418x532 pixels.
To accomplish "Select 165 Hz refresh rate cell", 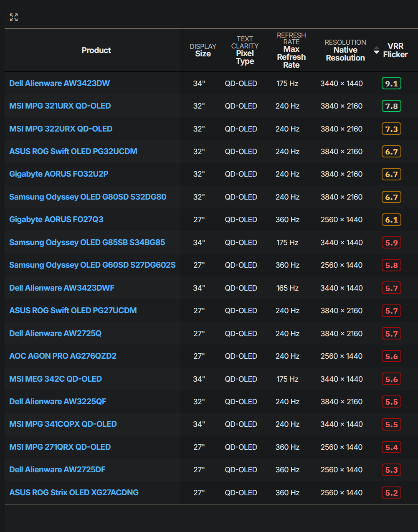I will click(x=287, y=288).
